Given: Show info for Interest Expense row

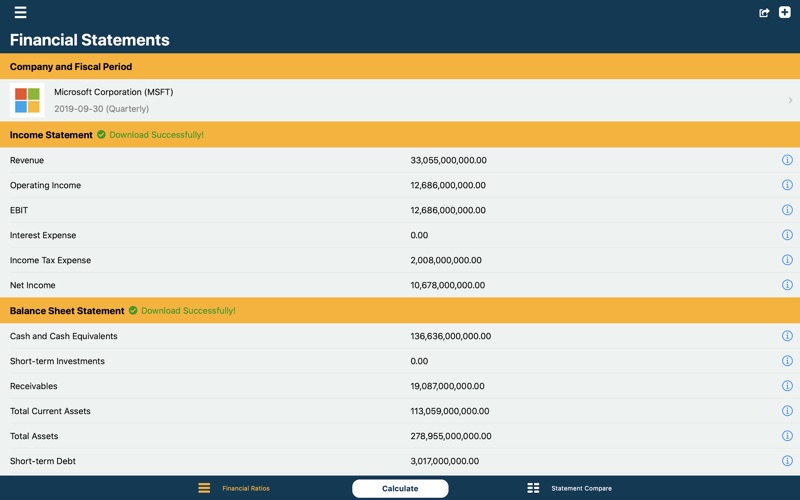Looking at the screenshot, I should click(x=787, y=235).
